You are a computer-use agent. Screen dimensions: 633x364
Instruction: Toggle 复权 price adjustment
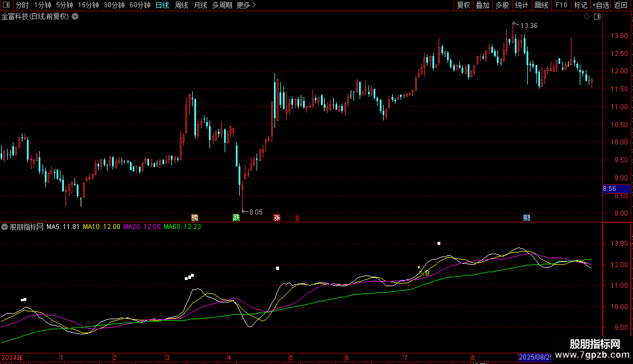click(463, 5)
